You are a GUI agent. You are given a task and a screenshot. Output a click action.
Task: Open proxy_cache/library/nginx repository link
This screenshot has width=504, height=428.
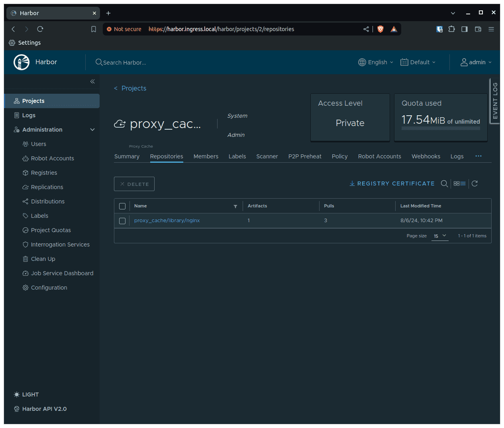click(x=167, y=221)
